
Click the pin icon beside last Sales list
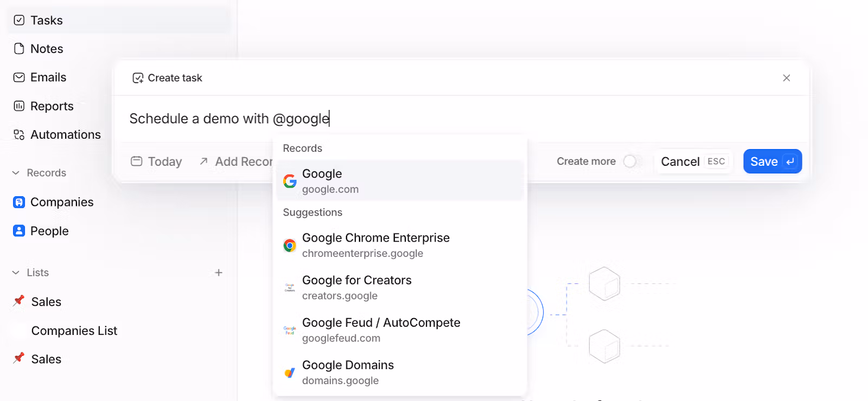(19, 358)
